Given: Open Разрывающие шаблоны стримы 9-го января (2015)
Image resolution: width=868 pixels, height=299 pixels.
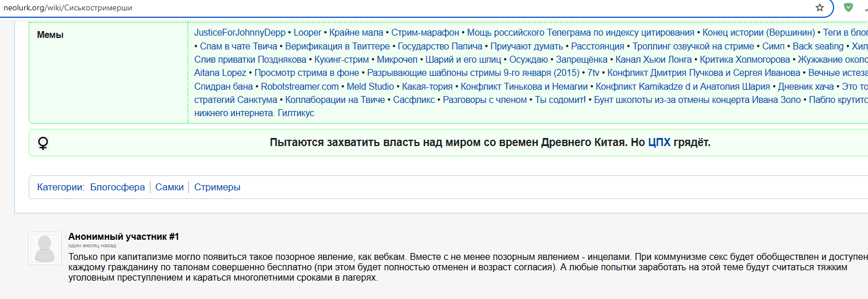Looking at the screenshot, I should (473, 73).
